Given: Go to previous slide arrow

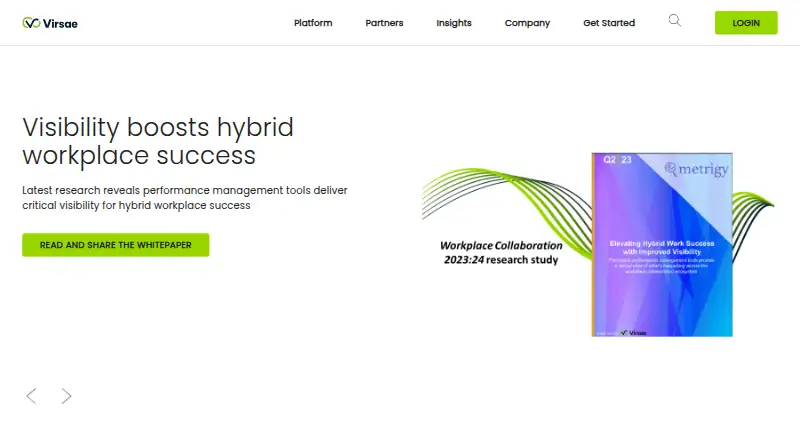Looking at the screenshot, I should click(32, 396).
